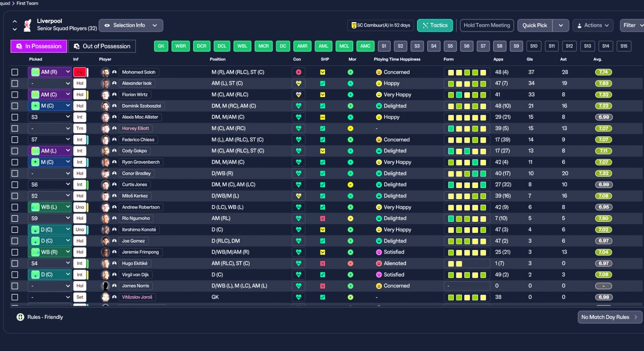The image size is (644, 351).
Task: Click Virgil van Dijk's player portrait
Action: [x=105, y=275]
